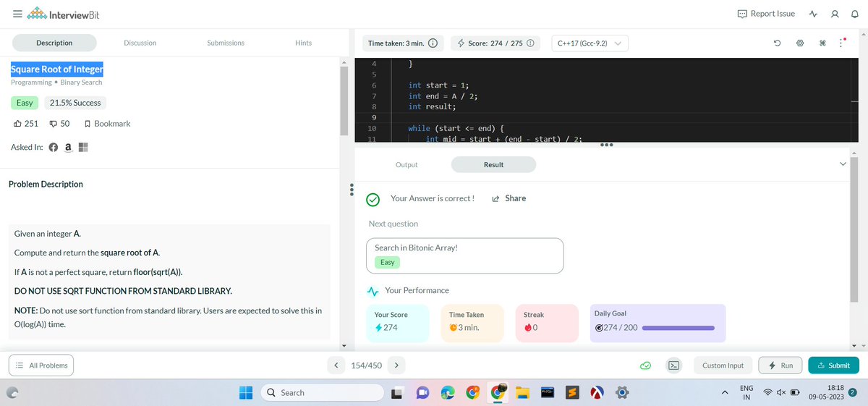Open File Explorer from taskbar
Screen dimensions: 868x406
click(522, 392)
